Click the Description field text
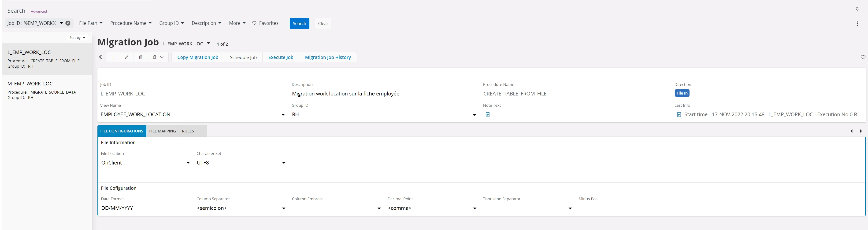 pyautogui.click(x=345, y=94)
